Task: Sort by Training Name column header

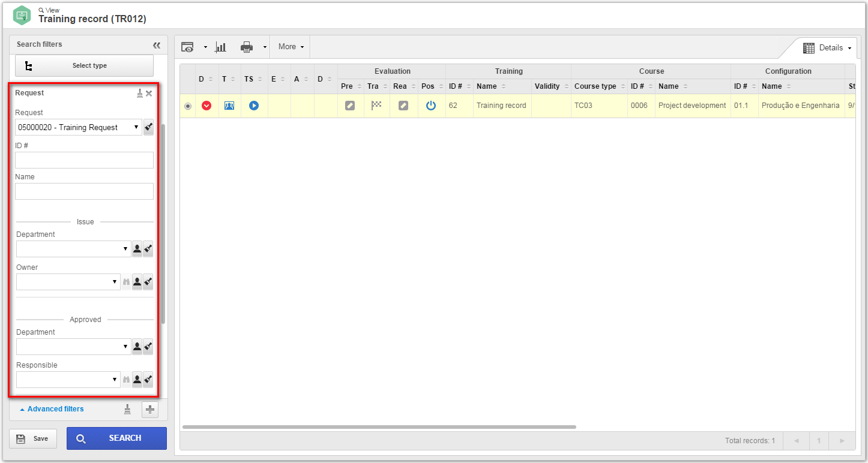Action: pyautogui.click(x=502, y=86)
